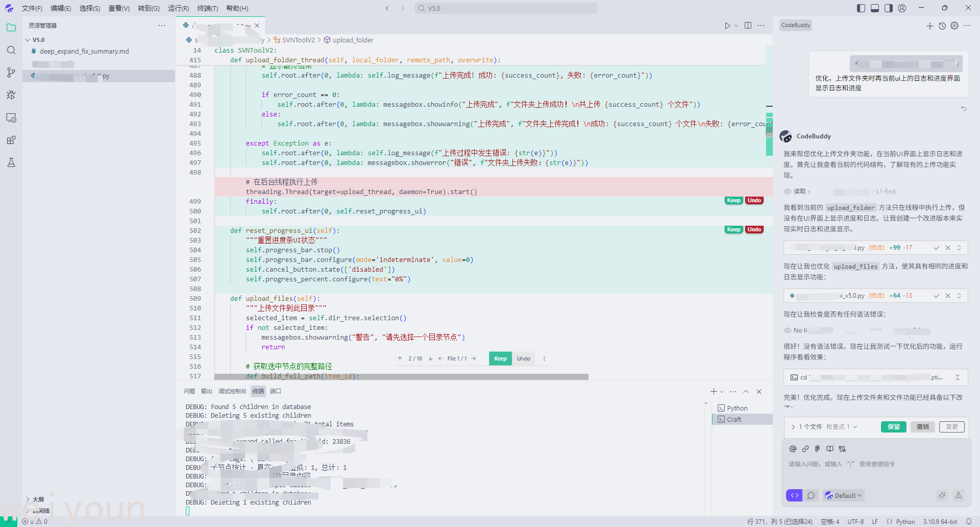Toggle the primary left sidebar layout button
Screen dimensions: 980x527
[x=861, y=8]
